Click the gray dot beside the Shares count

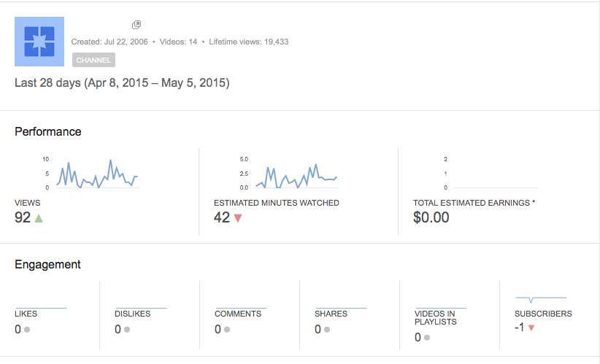tap(327, 329)
